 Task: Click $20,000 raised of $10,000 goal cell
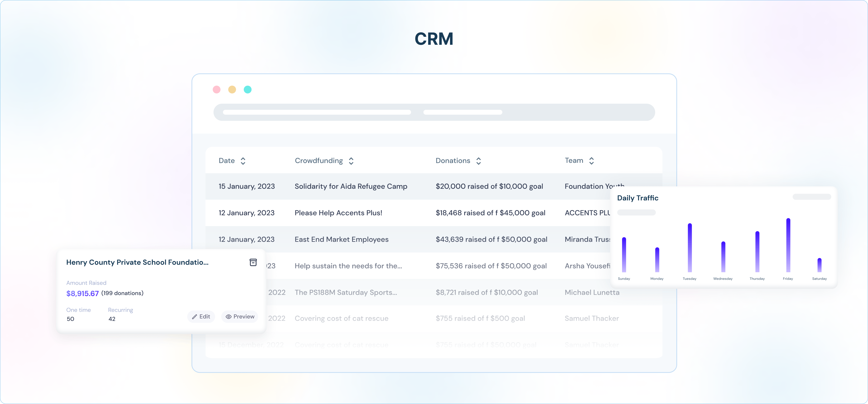(489, 186)
